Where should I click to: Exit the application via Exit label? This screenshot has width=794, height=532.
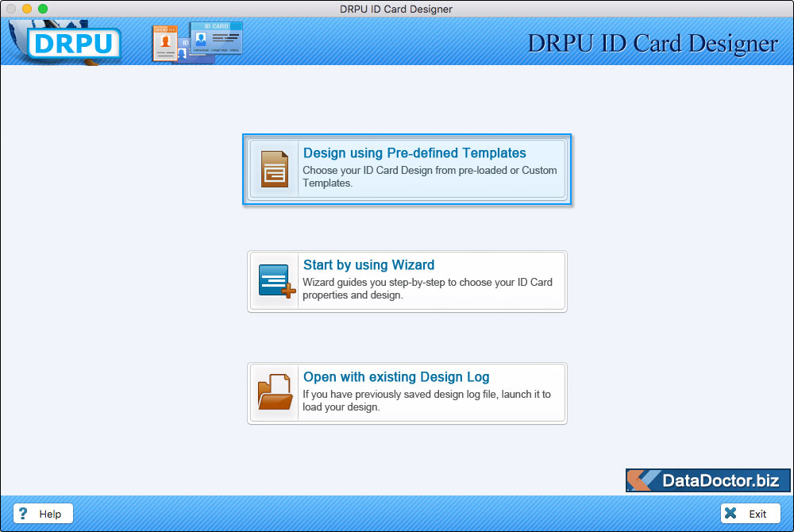tap(757, 514)
